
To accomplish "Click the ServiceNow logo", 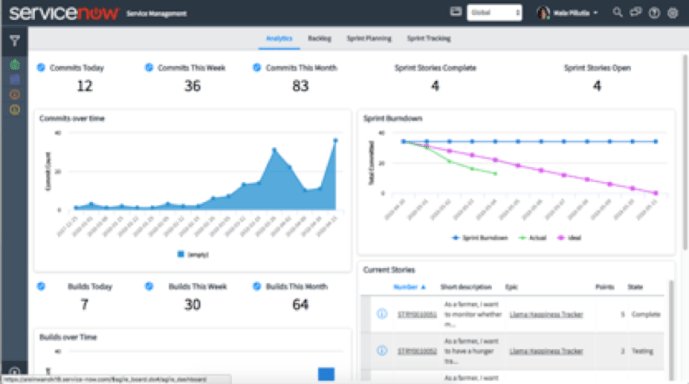I will (64, 13).
